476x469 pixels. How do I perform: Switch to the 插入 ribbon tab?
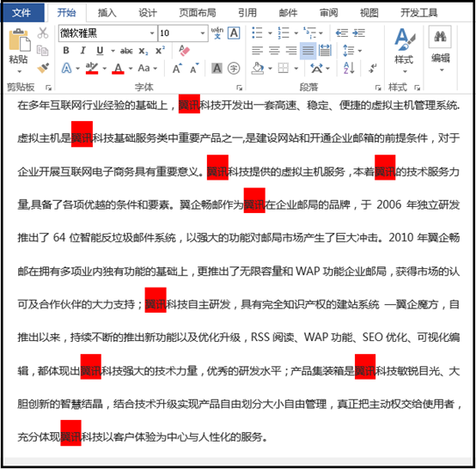pos(107,13)
